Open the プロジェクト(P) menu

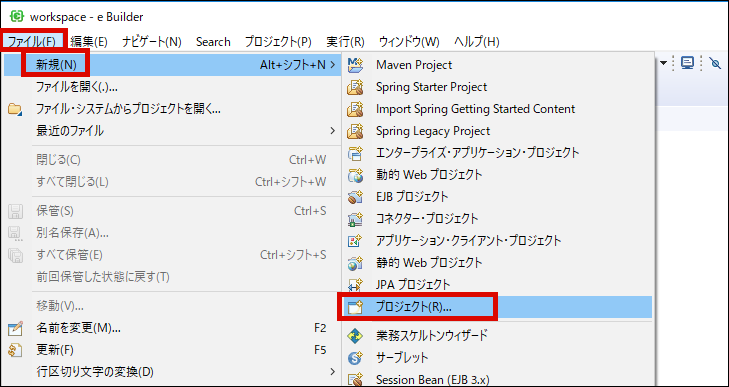[278, 42]
